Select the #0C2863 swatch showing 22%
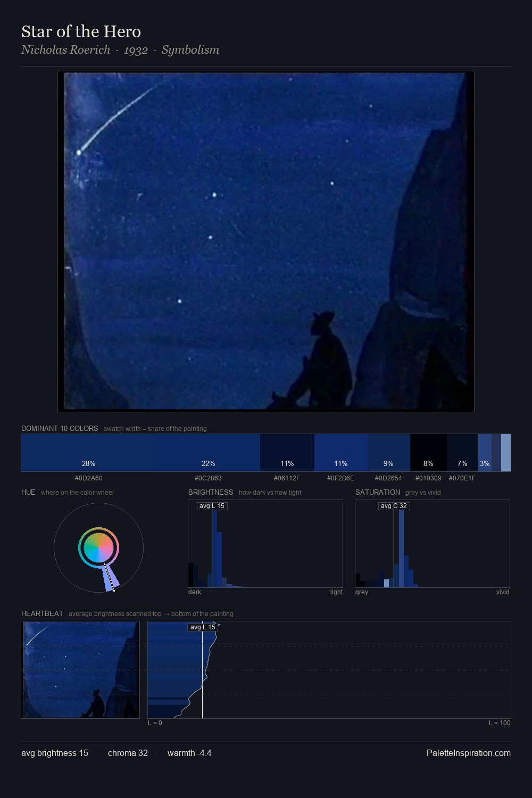This screenshot has width=532, height=798. 208,453
